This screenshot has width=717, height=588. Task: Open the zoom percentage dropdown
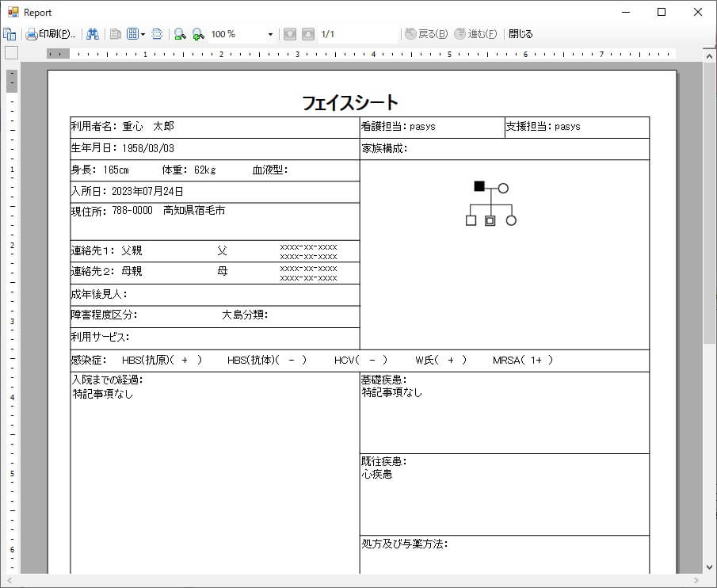(269, 34)
